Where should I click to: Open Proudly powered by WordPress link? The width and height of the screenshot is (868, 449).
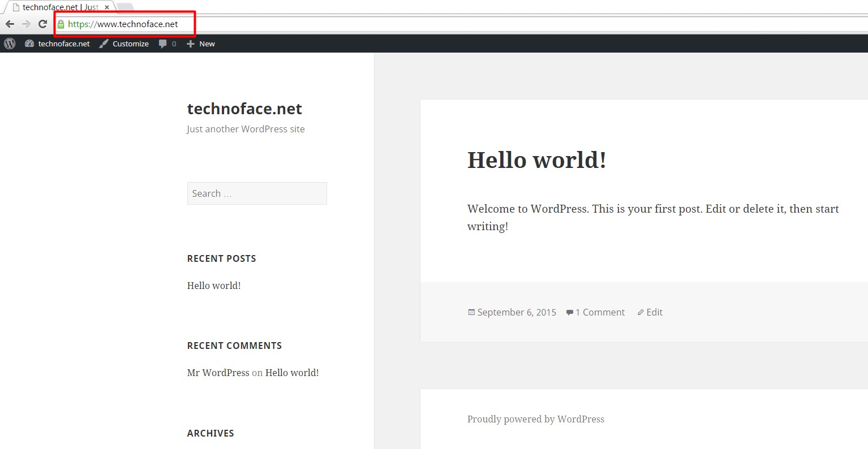536,419
